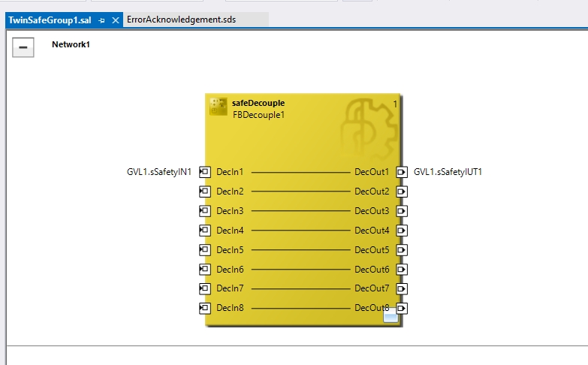Click the DecIn6 input port

205,270
